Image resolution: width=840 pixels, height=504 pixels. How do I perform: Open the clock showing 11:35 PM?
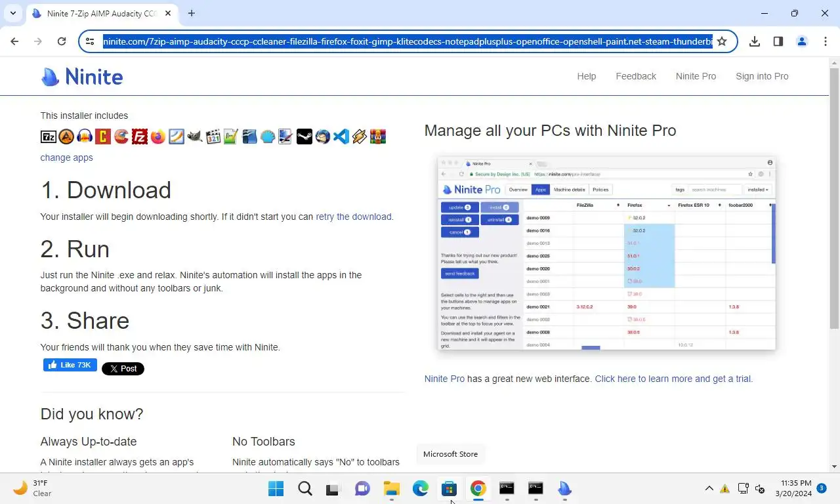click(793, 488)
